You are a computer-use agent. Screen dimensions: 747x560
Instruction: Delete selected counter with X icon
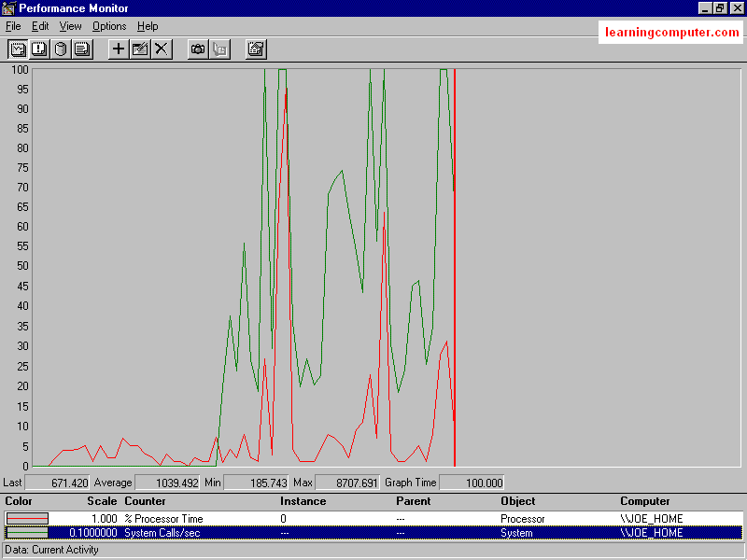click(x=162, y=49)
